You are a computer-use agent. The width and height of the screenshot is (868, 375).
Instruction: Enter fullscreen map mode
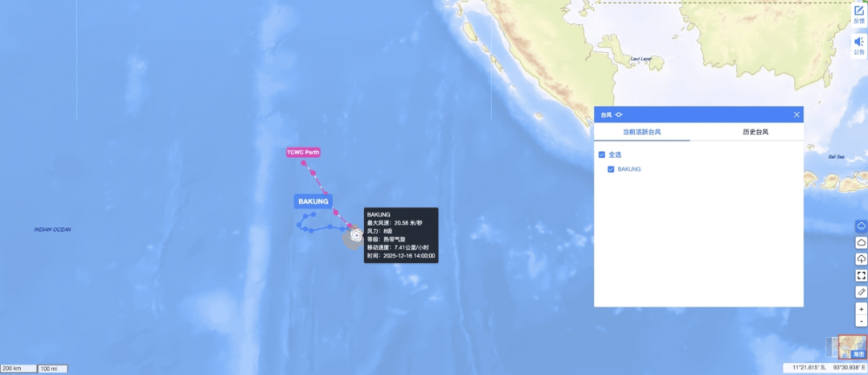pos(861,274)
